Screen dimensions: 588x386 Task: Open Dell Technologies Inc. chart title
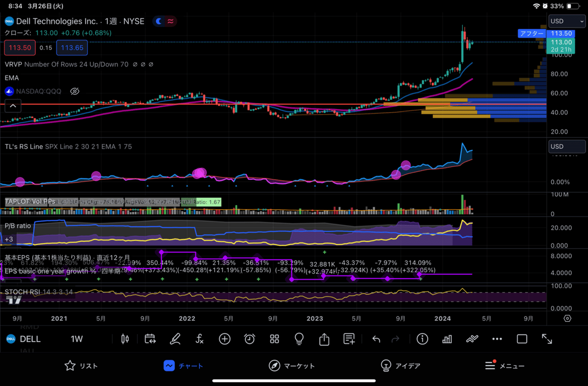point(80,21)
